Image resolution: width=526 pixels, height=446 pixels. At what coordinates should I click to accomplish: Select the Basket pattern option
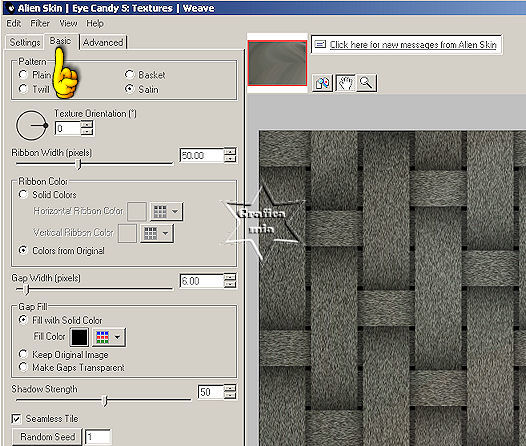145,74
